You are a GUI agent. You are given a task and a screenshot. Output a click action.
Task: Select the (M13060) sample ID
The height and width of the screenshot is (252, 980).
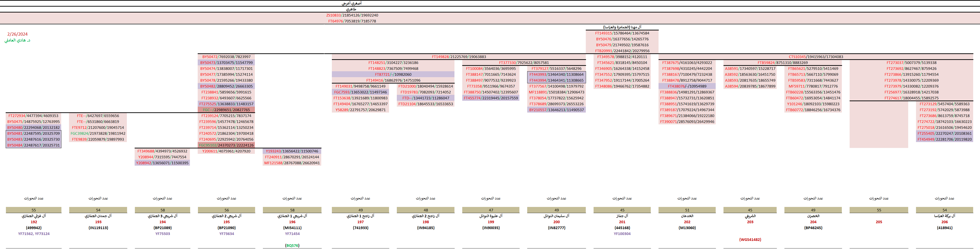point(687,228)
